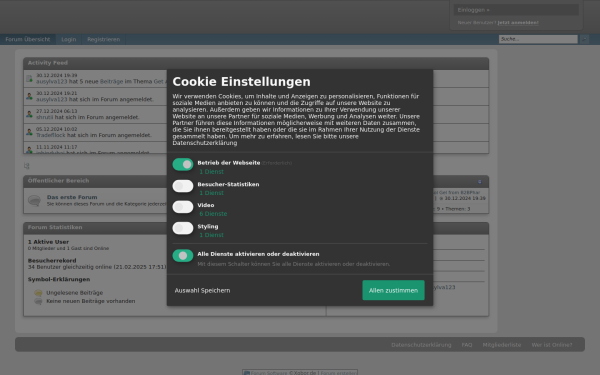Toggle Alle Dienste aktivieren oder deaktivieren
Viewport: 600px width, 375px height.
tap(183, 256)
